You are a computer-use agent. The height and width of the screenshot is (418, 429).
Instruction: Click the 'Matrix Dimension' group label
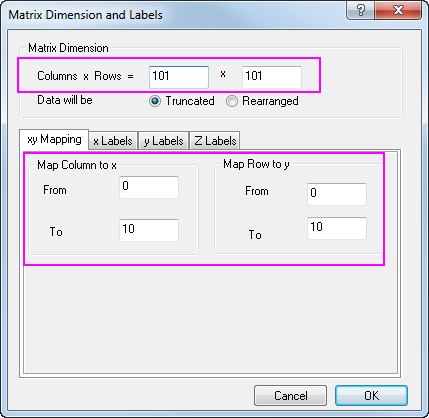[x=68, y=48]
